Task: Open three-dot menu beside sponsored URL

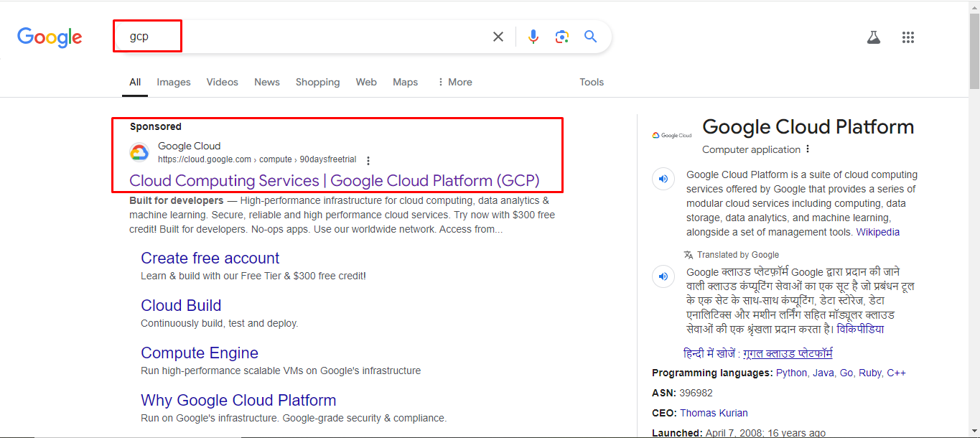Action: tap(368, 160)
